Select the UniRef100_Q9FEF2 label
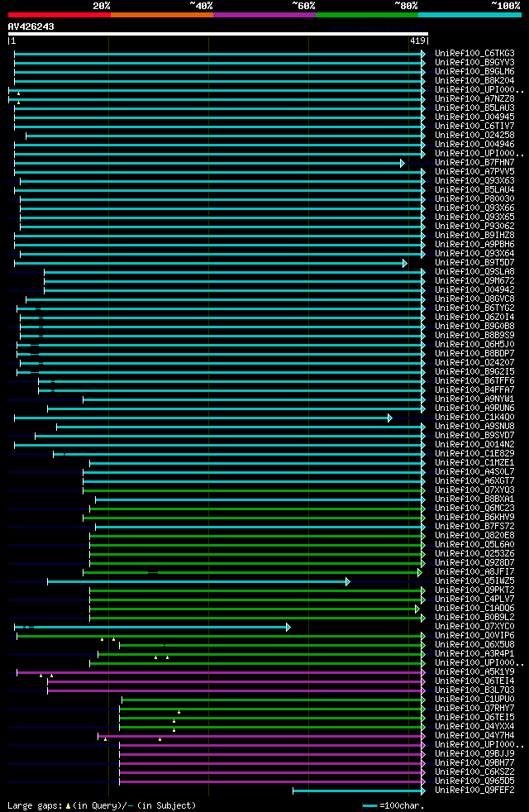Viewport: 529px width, 812px height. pyautogui.click(x=474, y=791)
